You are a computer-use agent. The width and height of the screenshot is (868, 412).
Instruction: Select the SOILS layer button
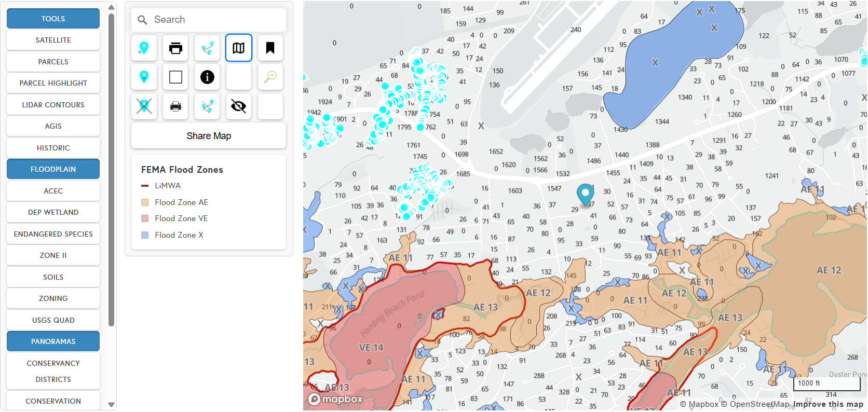[x=53, y=277]
